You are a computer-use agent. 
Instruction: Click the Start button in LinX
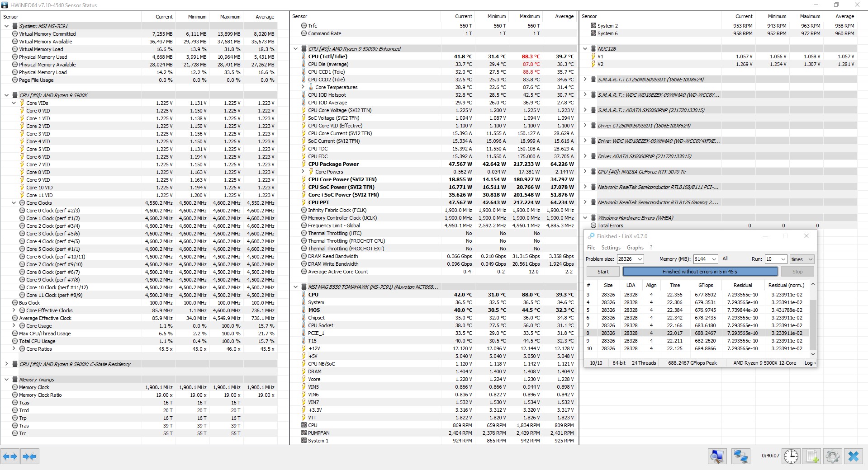[603, 272]
